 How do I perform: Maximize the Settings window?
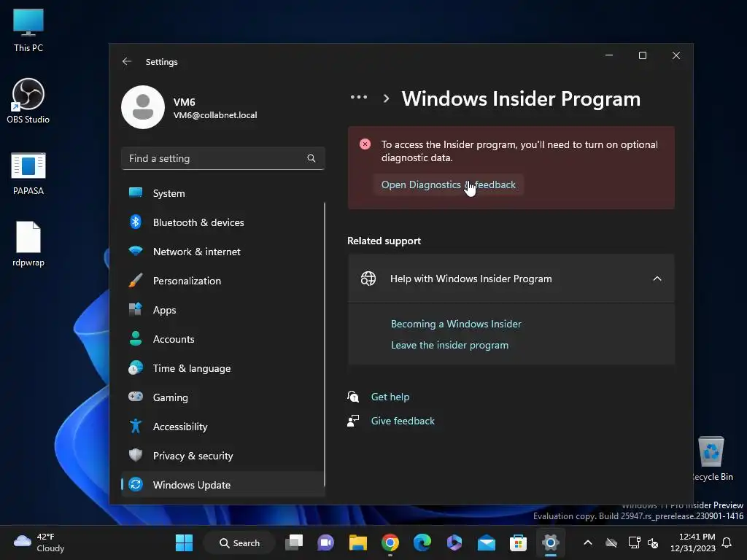click(643, 55)
